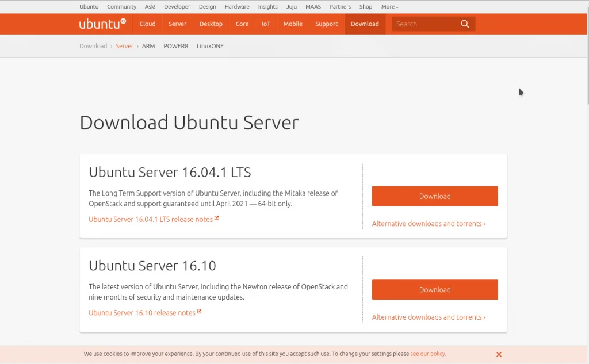Click the 'Ubuntu Server 16.04.1 LTS' card title

coord(170,172)
